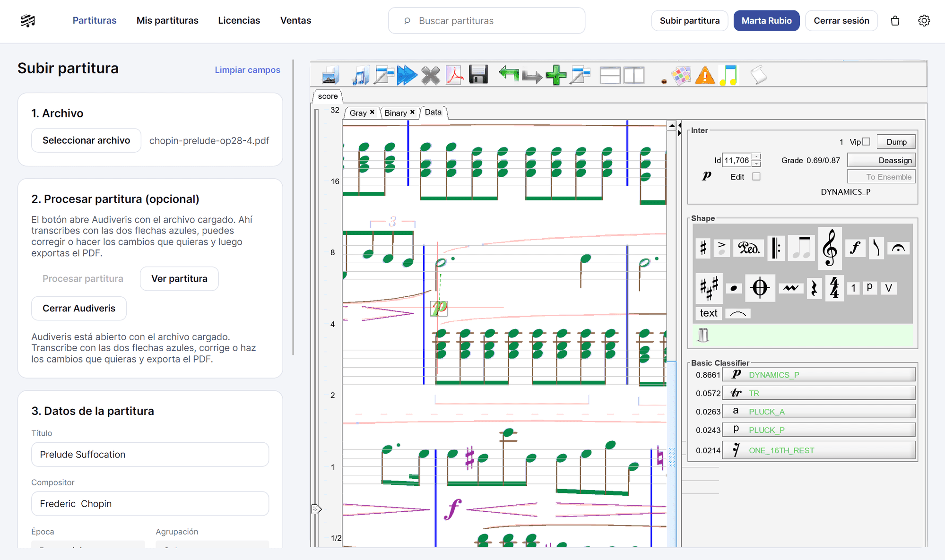Viewport: 945px width, 560px height.
Task: Decrement the Id spinner down arrow
Action: [x=756, y=164]
